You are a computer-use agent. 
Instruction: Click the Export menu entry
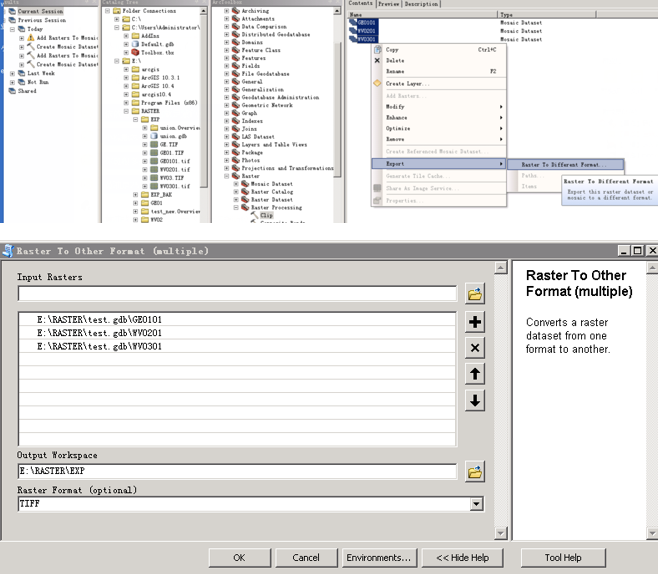click(439, 164)
